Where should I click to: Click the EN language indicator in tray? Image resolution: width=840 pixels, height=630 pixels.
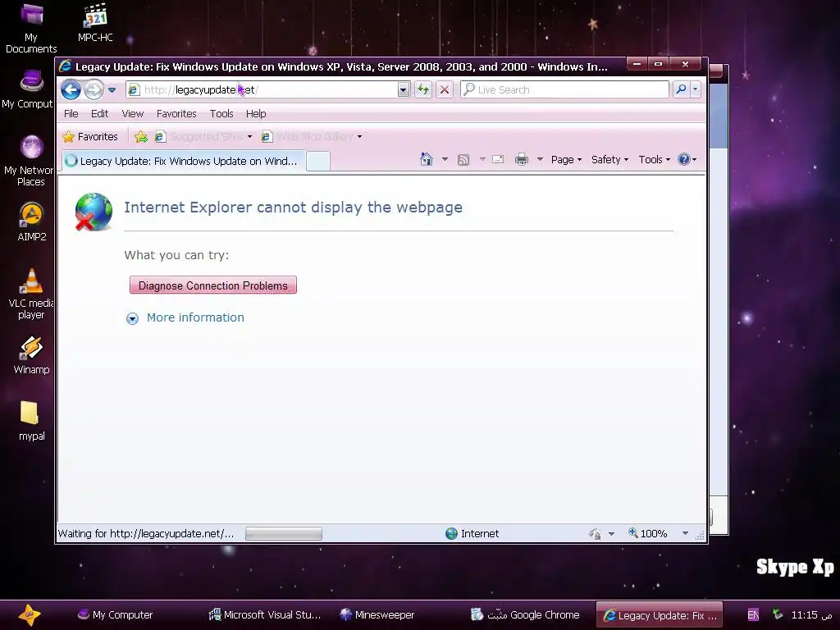pos(753,615)
